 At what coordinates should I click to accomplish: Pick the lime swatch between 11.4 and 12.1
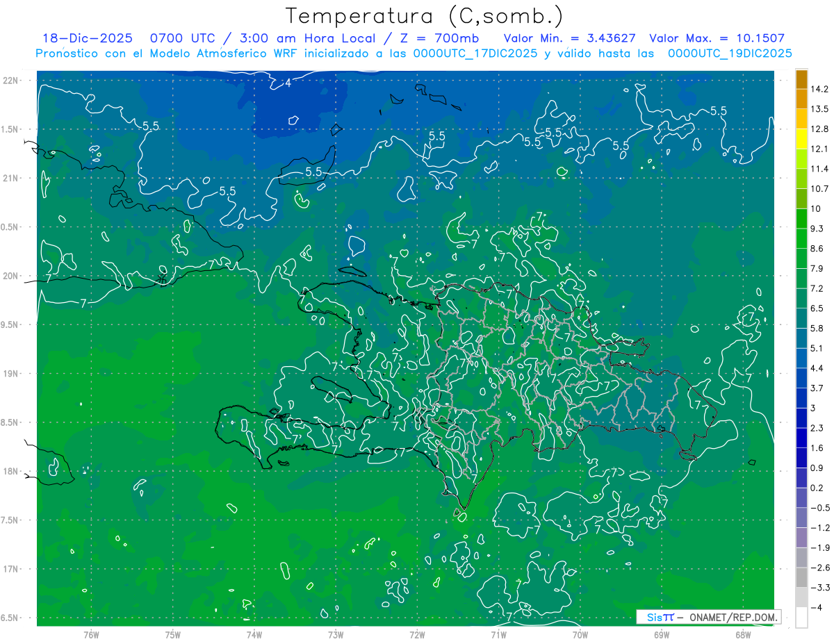click(x=801, y=159)
